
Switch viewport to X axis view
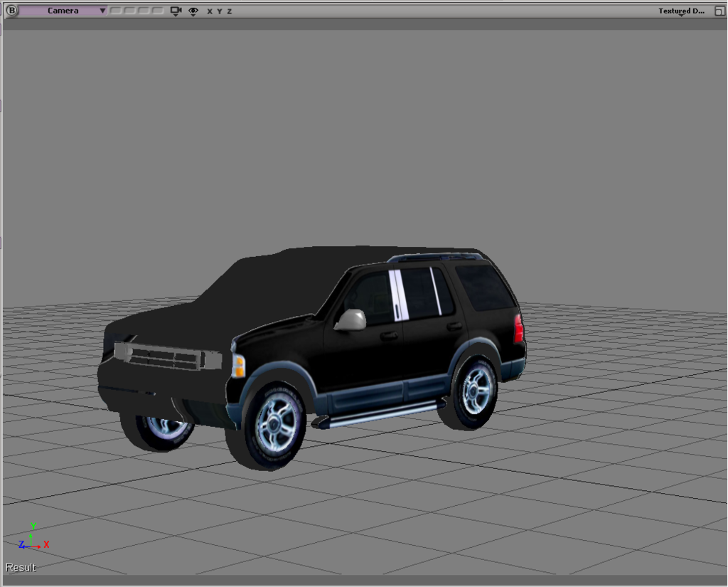click(210, 11)
